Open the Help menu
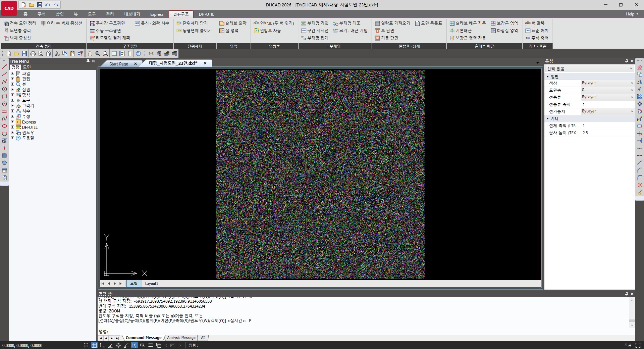The width and height of the screenshot is (644, 349). click(x=632, y=14)
